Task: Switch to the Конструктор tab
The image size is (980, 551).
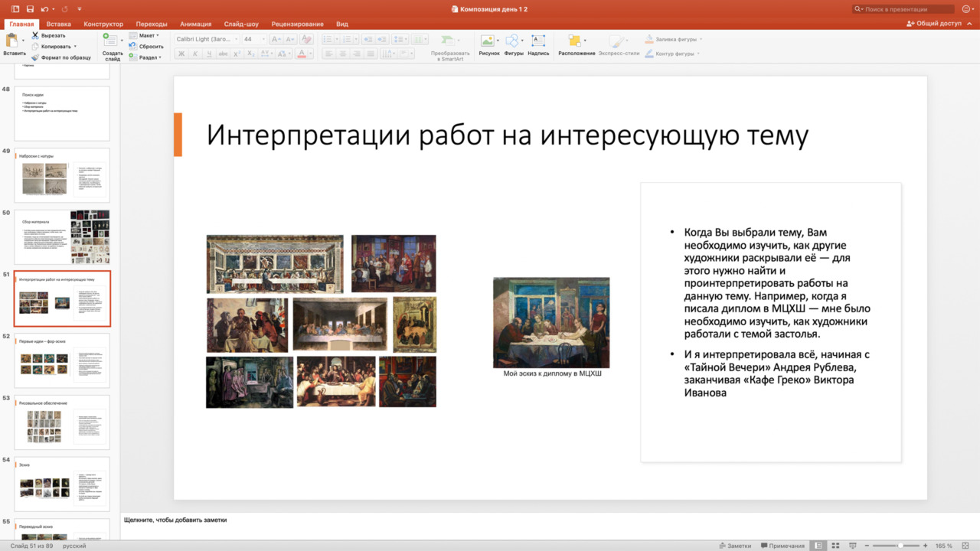Action: click(103, 24)
